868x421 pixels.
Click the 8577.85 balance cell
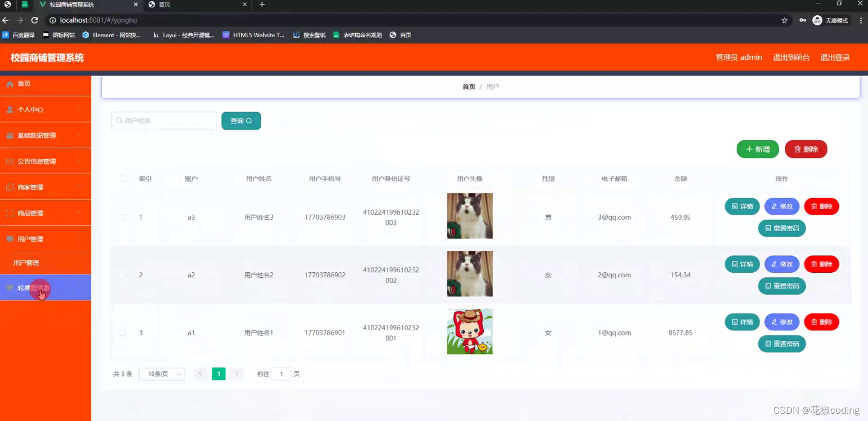click(680, 333)
